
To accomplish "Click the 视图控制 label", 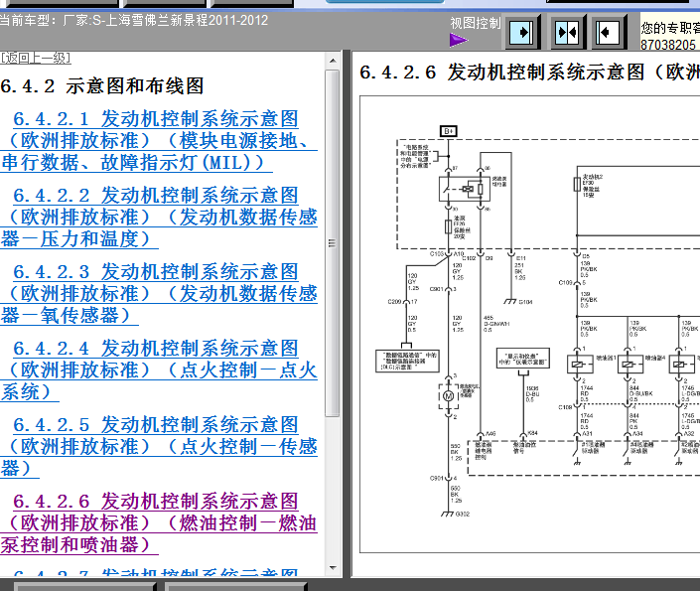I will point(475,23).
